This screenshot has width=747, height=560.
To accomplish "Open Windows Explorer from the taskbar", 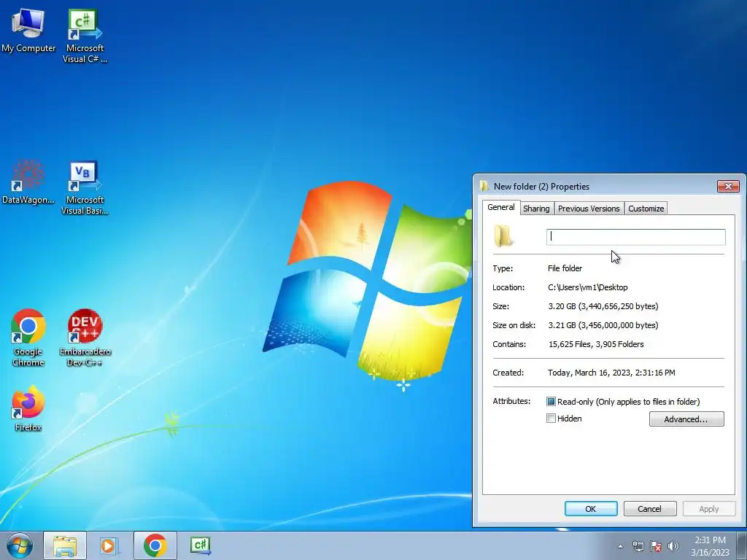I will (x=65, y=545).
